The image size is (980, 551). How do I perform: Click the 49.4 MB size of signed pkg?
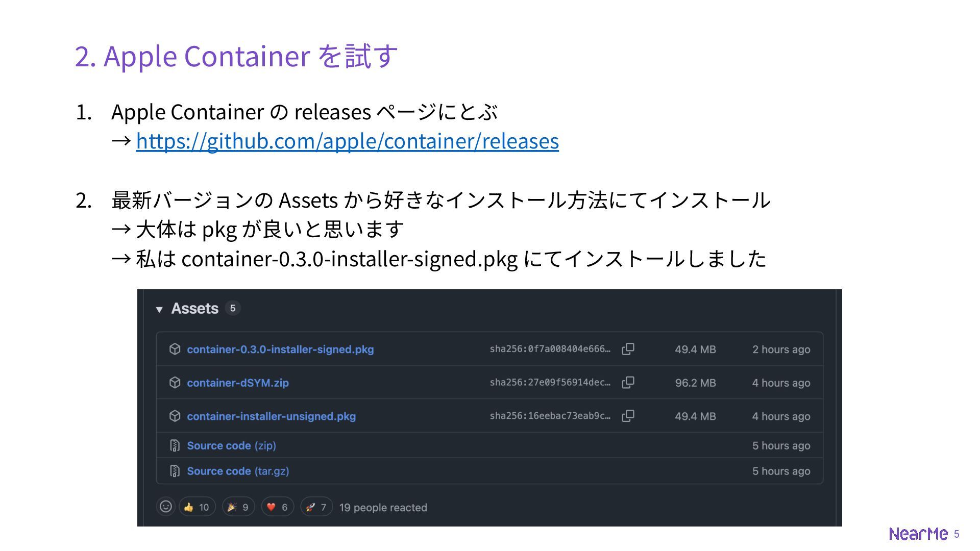(x=696, y=349)
